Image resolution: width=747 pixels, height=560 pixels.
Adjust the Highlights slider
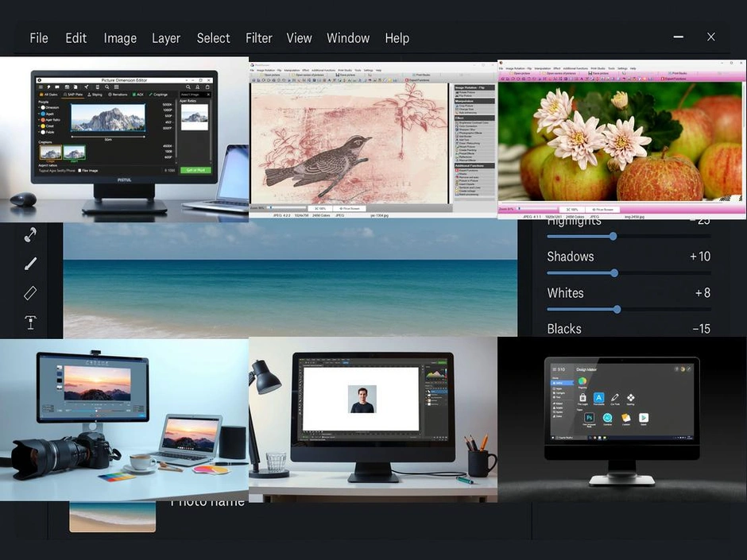click(613, 236)
